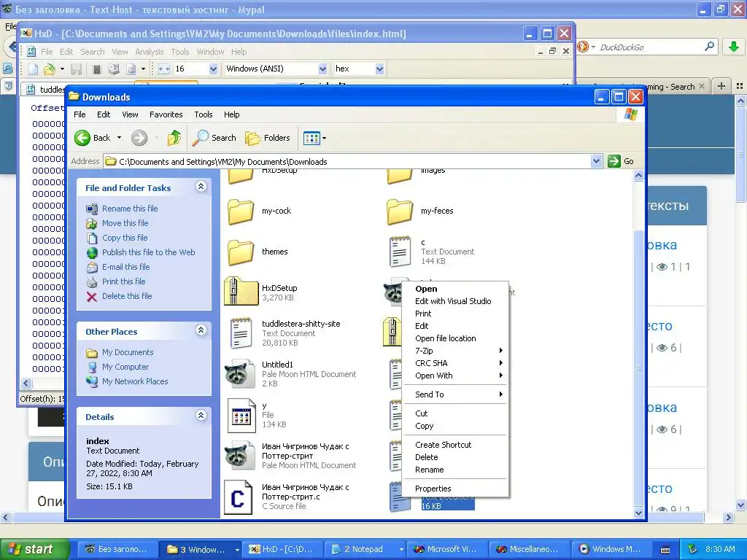Choose Open in the context menu

pyautogui.click(x=455, y=289)
